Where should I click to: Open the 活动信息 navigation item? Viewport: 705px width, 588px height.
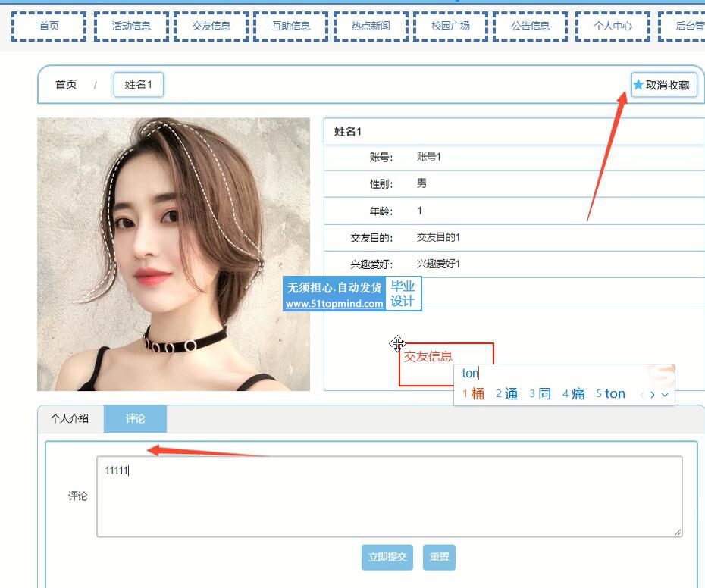(x=131, y=26)
